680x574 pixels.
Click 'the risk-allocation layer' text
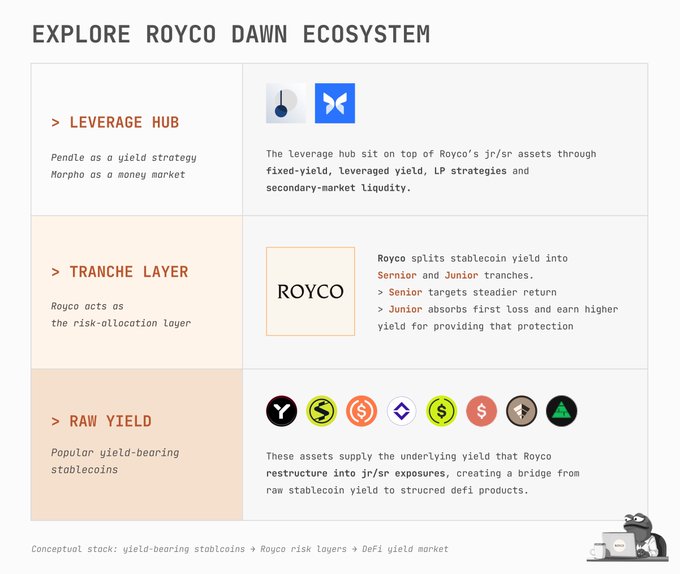coord(121,323)
